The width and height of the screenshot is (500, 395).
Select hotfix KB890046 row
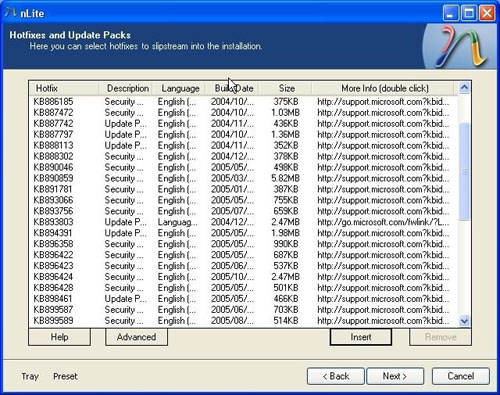click(x=243, y=167)
